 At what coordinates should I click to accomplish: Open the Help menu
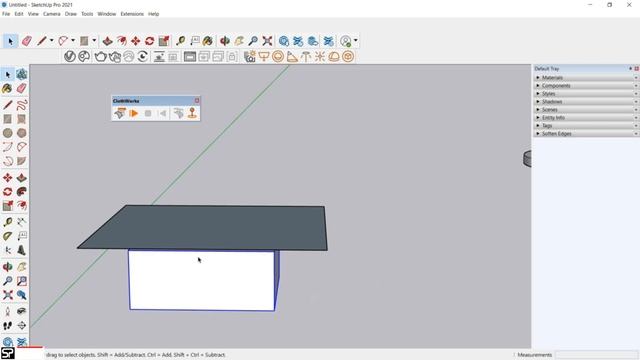coord(153,14)
